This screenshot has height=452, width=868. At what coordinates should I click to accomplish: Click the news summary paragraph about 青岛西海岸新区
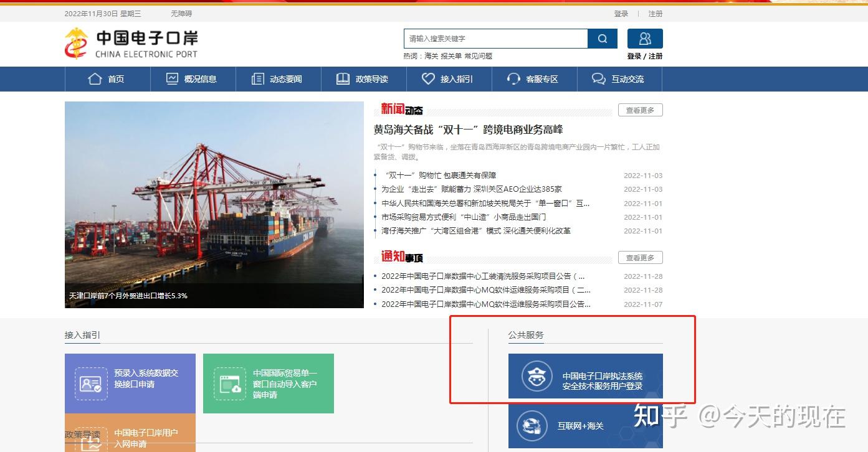517,152
